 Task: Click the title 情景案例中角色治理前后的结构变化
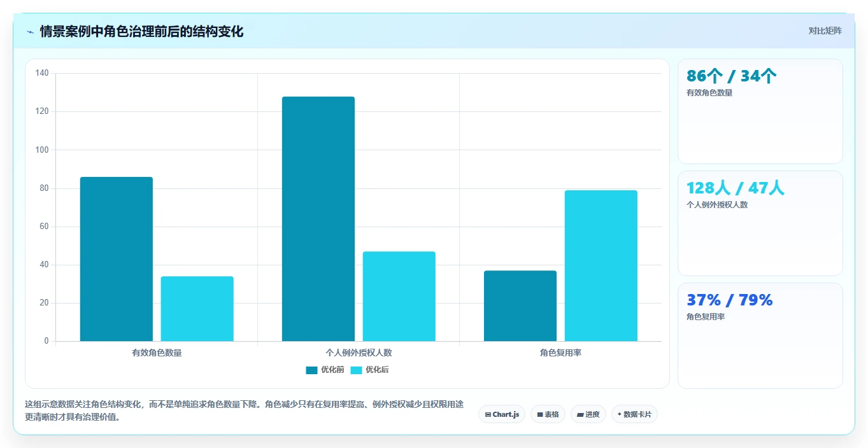[x=141, y=31]
